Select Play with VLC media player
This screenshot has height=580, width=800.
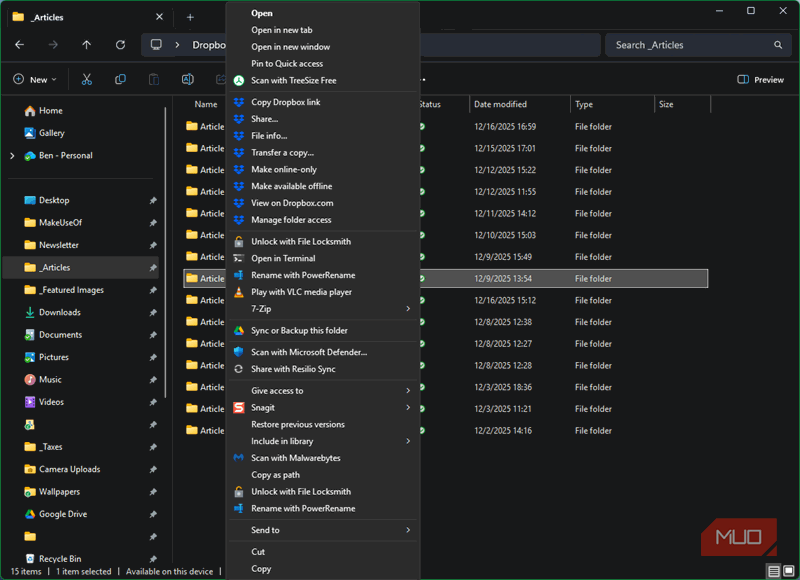[322, 292]
